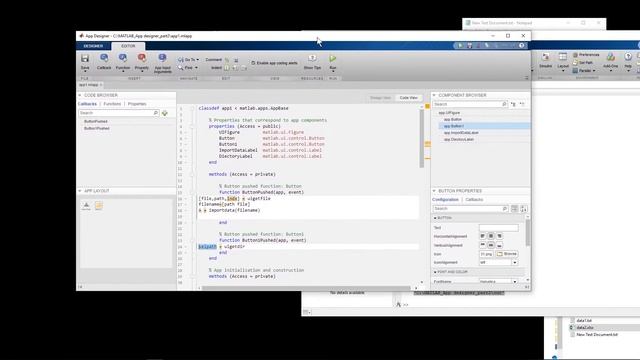
Task: Collapse the COMPONENT BROWSER panel
Action: [434, 95]
